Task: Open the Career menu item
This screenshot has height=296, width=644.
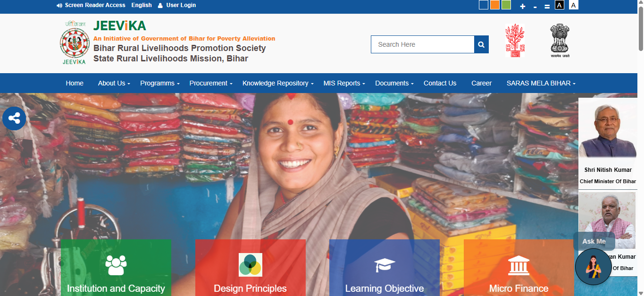Action: (481, 83)
